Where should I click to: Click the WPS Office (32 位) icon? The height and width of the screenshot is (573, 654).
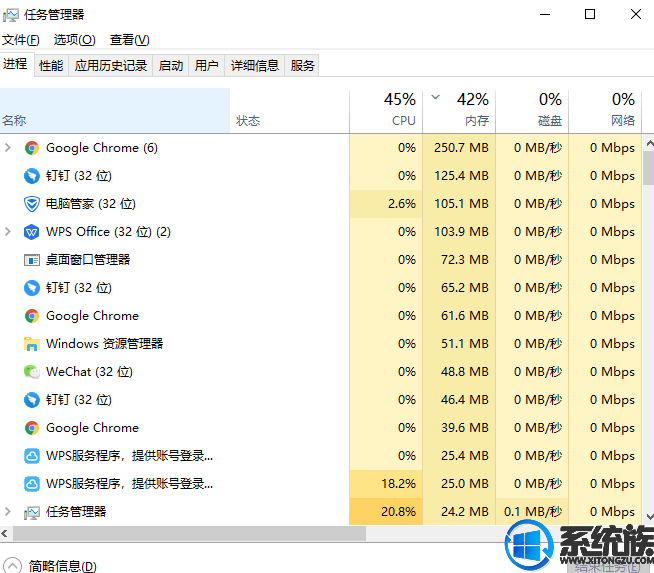[x=32, y=232]
